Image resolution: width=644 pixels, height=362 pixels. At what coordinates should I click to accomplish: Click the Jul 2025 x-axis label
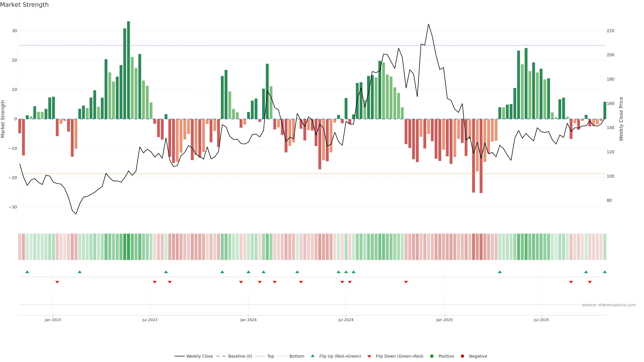[x=541, y=320]
